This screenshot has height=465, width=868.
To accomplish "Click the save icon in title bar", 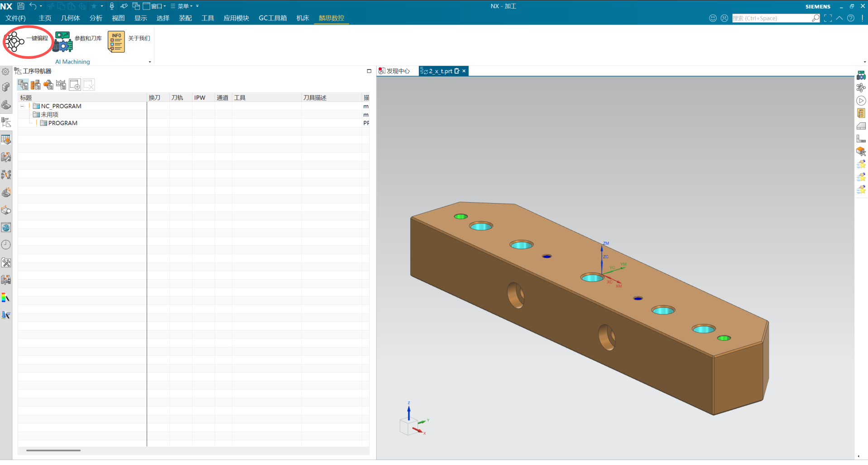I will click(x=21, y=6).
